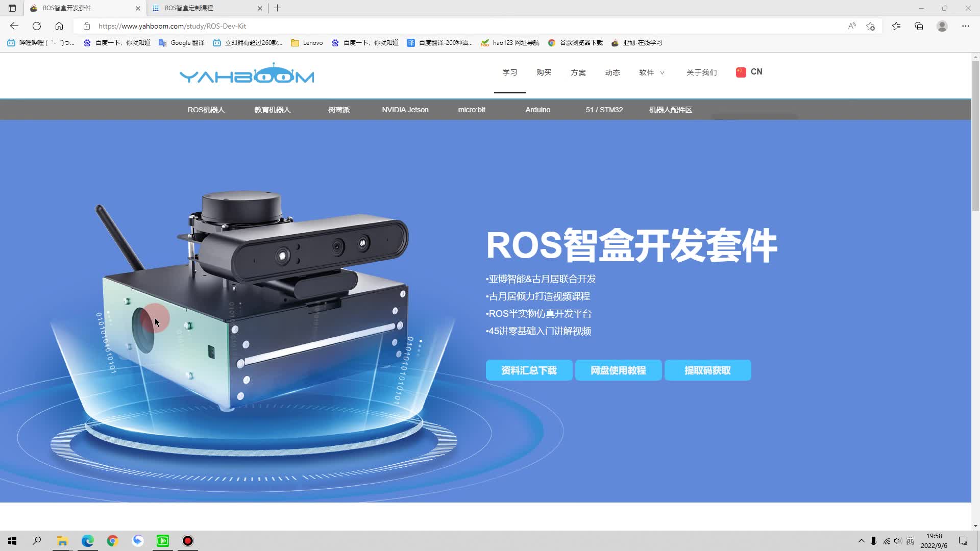
Task: Open the red record app on the taskbar
Action: 188,541
